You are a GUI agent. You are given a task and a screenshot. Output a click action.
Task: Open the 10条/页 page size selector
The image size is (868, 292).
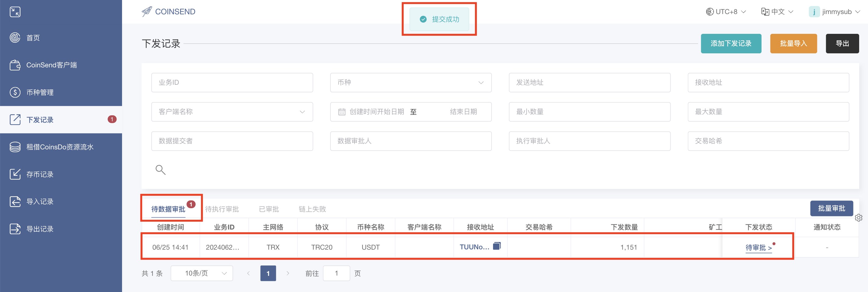(x=201, y=273)
